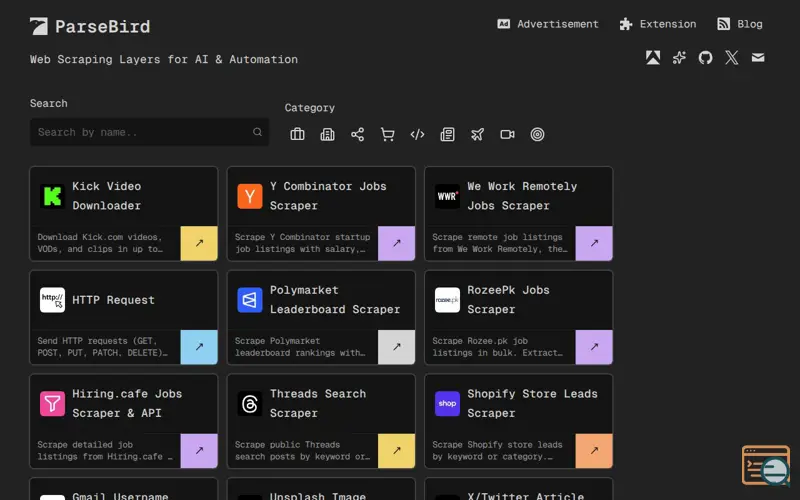Click the pink Hiring.cafe funnel icon

(x=53, y=404)
